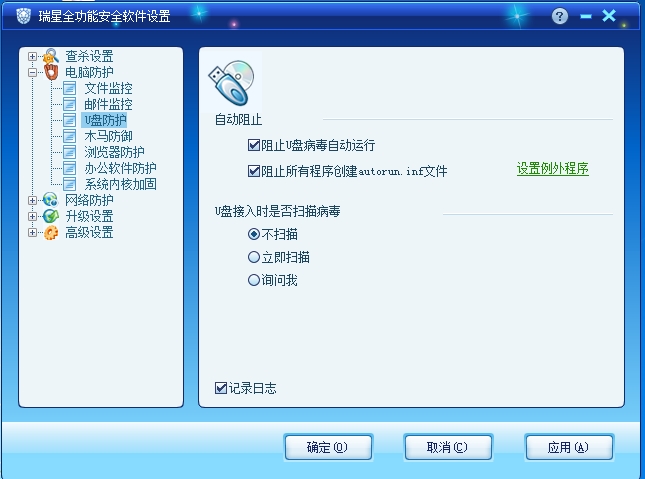Collapse the 电脑防护 tree node

coord(32,72)
